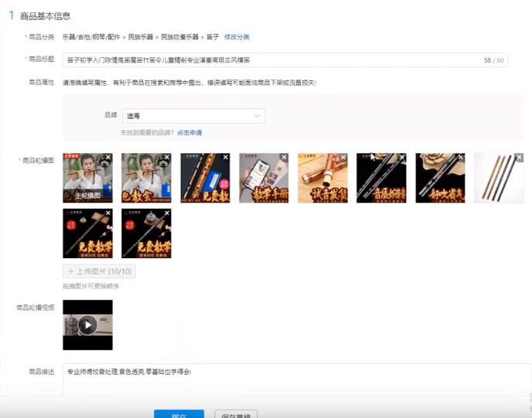
Task: Delete the 教学手册 phone image
Action: tap(285, 158)
